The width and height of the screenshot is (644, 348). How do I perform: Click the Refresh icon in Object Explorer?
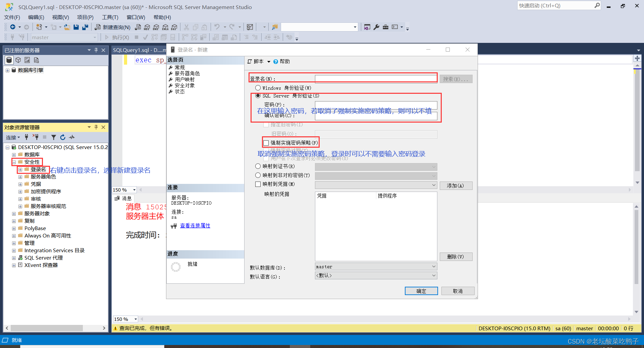(63, 137)
